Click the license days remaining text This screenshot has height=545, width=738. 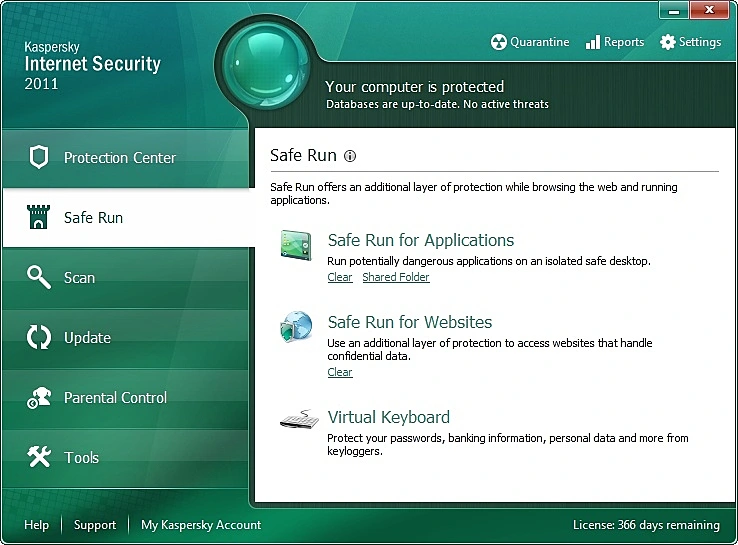(646, 525)
